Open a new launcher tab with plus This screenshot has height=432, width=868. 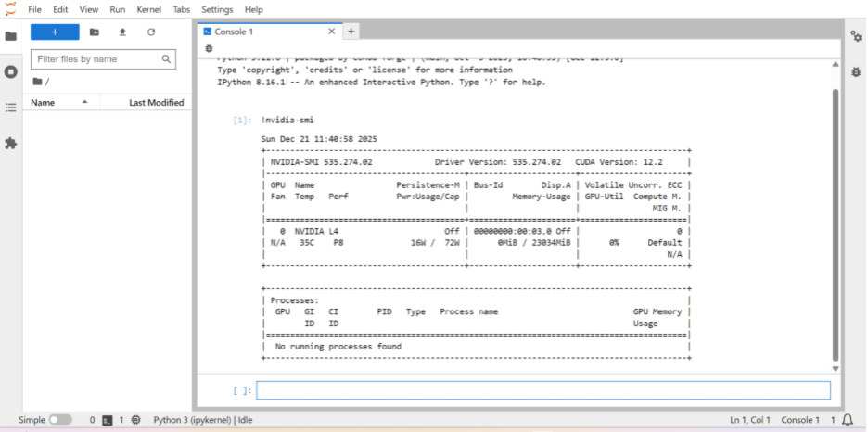[351, 32]
